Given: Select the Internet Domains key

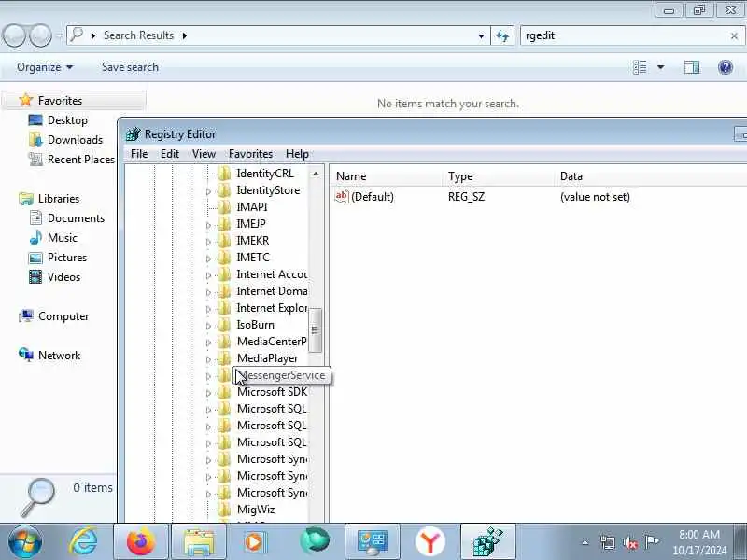Looking at the screenshot, I should pyautogui.click(x=272, y=291).
